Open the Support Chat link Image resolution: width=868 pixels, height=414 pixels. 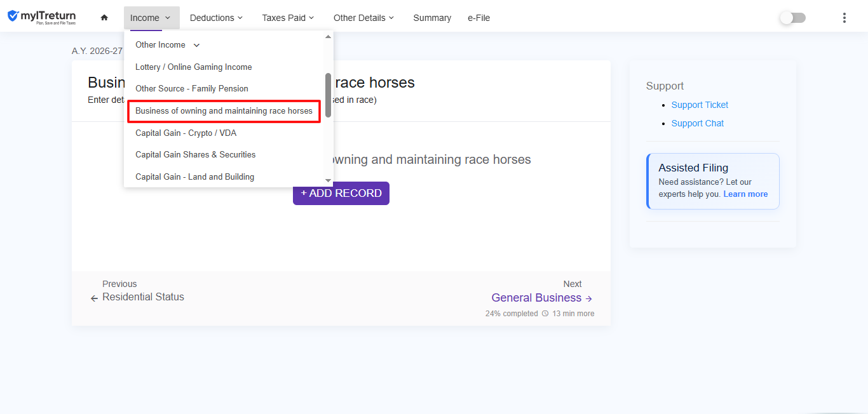click(698, 123)
